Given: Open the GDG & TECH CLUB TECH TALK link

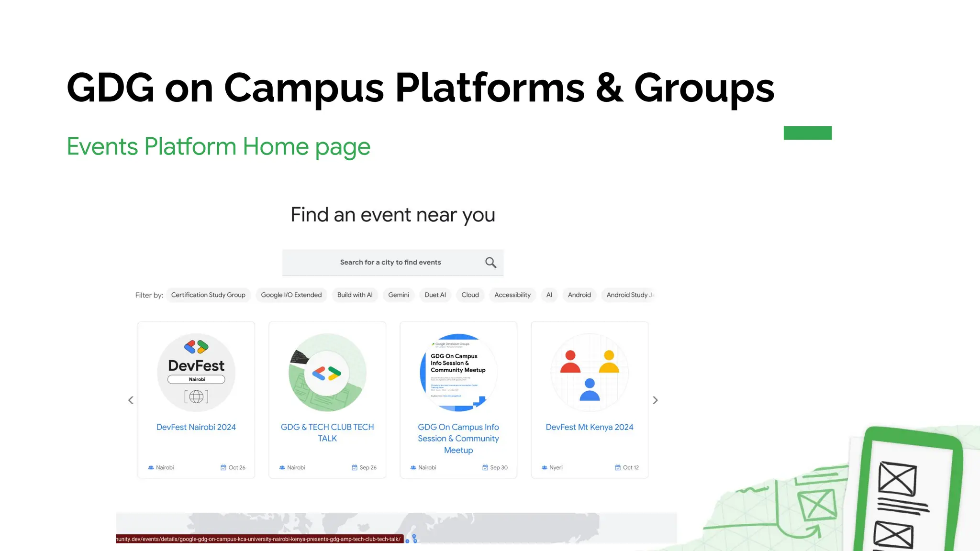Looking at the screenshot, I should pos(327,433).
